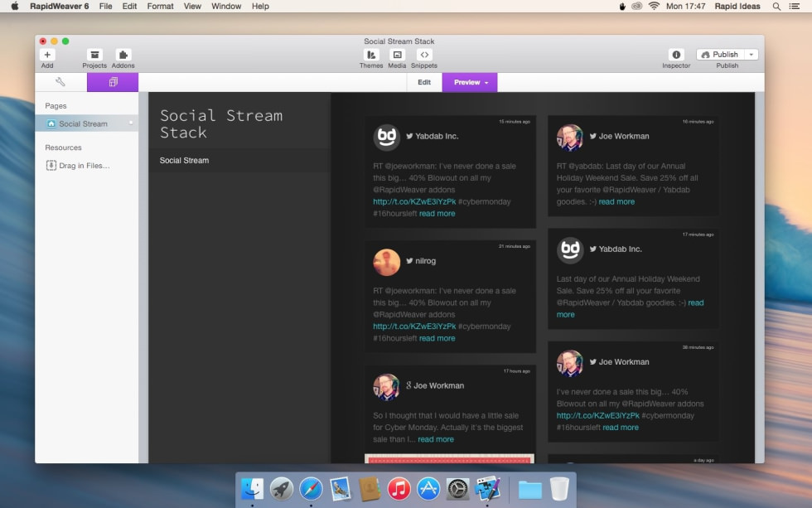Click the Social Stream Stack site title

221,123
